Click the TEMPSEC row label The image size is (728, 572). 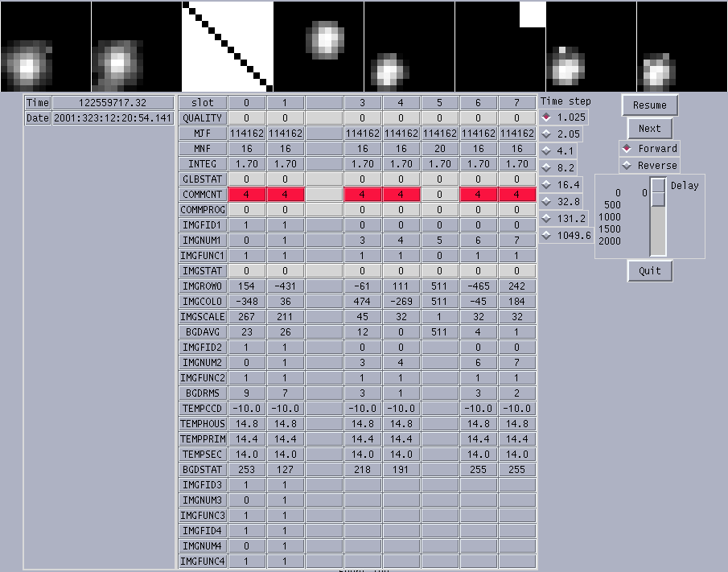point(203,455)
